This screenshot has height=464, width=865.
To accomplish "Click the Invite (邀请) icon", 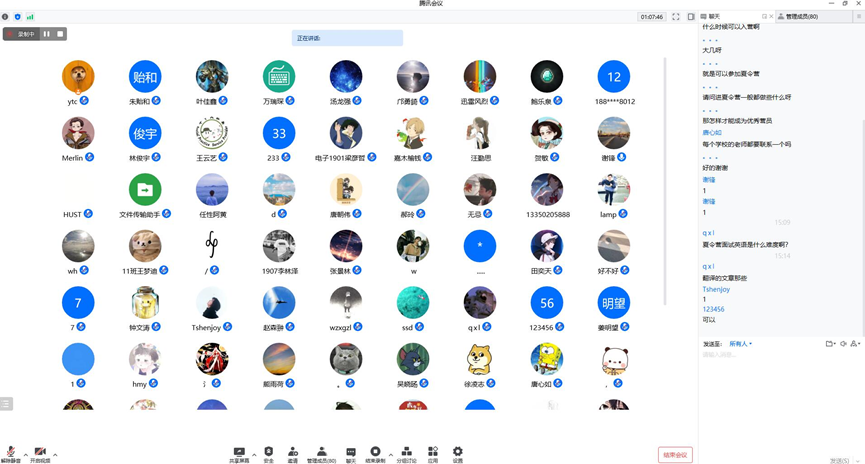I will click(293, 453).
